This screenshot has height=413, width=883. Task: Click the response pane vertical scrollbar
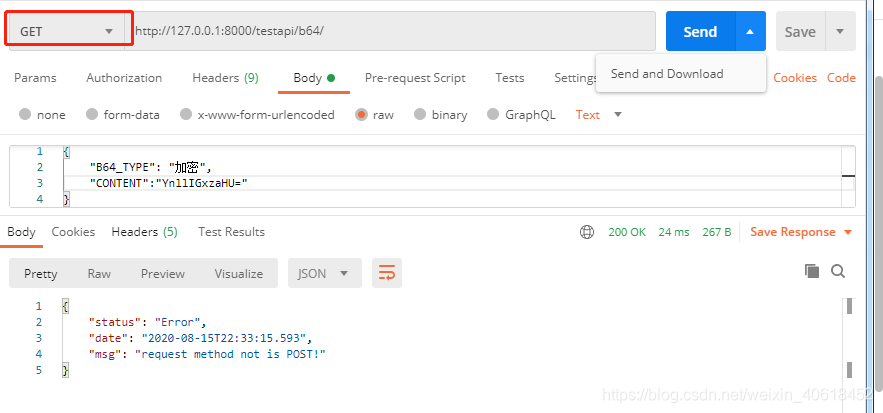click(849, 338)
